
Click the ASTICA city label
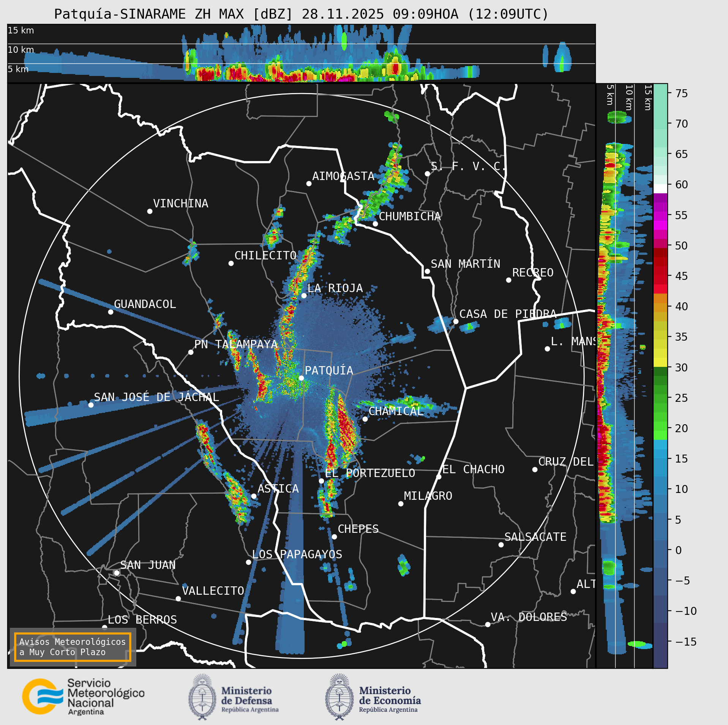[278, 488]
